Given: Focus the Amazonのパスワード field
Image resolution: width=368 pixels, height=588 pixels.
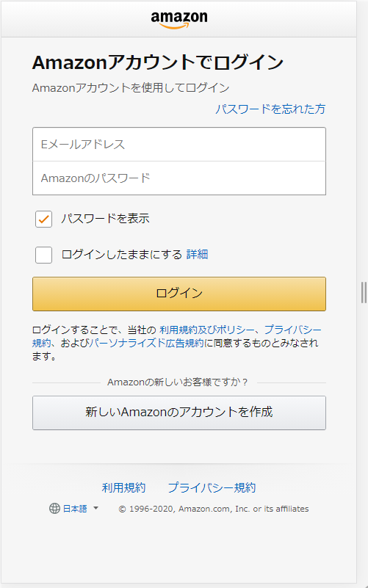Looking at the screenshot, I should click(179, 178).
